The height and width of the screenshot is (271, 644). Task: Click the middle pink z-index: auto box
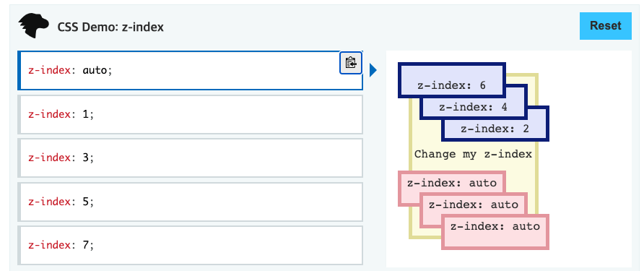(474, 205)
